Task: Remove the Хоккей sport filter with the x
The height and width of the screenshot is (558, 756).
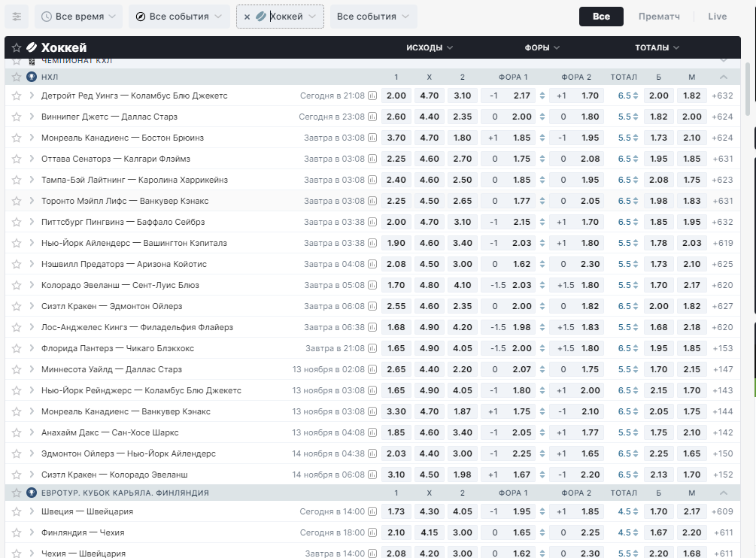Action: pyautogui.click(x=247, y=17)
